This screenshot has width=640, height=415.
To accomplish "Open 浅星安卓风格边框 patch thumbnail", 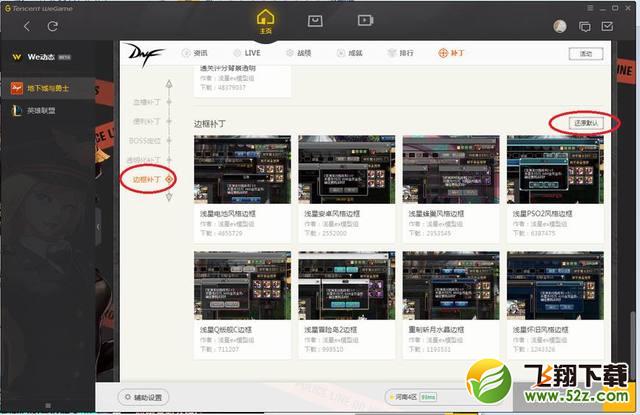I will tap(347, 170).
